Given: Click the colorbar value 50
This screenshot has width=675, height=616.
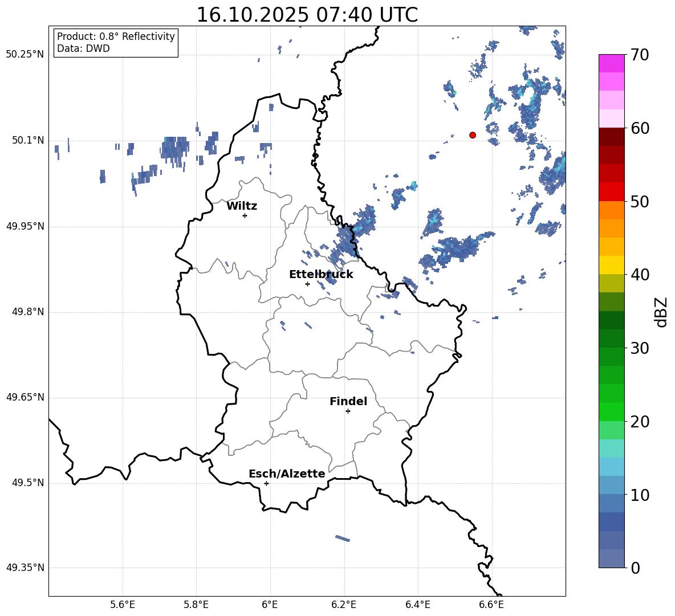Looking at the screenshot, I should tap(640, 202).
